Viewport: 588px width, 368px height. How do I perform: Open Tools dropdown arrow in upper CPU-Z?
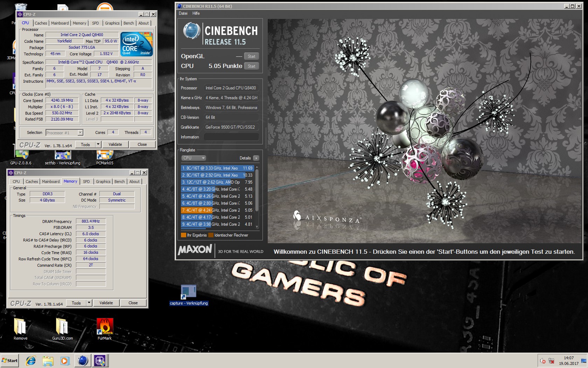[98, 144]
